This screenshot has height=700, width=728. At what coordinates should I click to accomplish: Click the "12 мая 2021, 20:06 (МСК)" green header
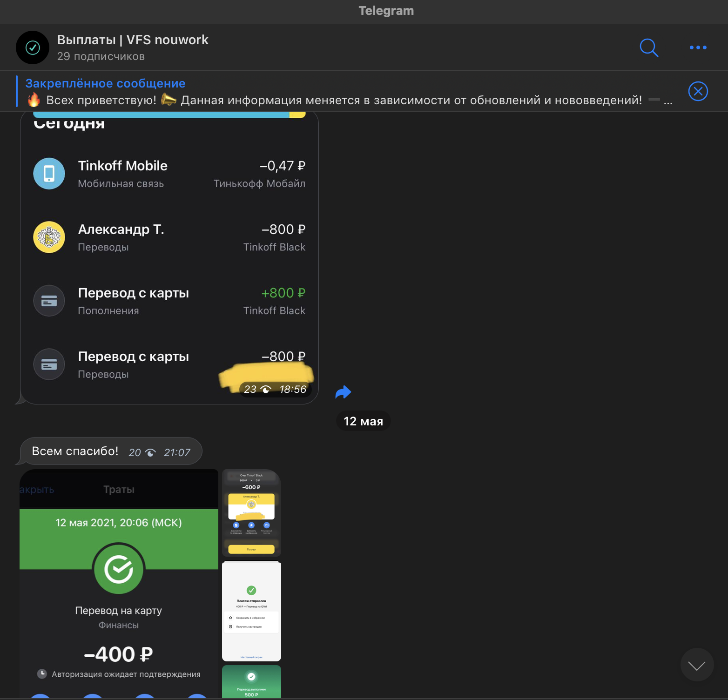pos(119,523)
